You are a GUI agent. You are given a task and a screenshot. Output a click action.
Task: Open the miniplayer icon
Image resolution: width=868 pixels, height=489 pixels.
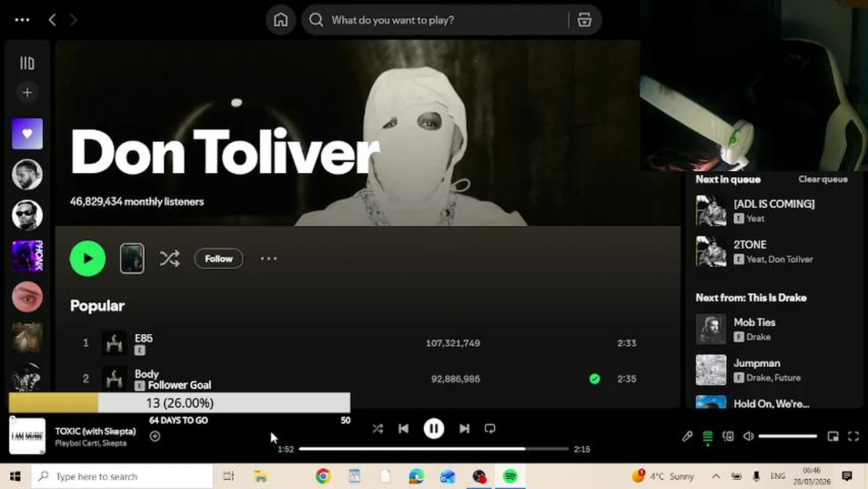(x=833, y=437)
